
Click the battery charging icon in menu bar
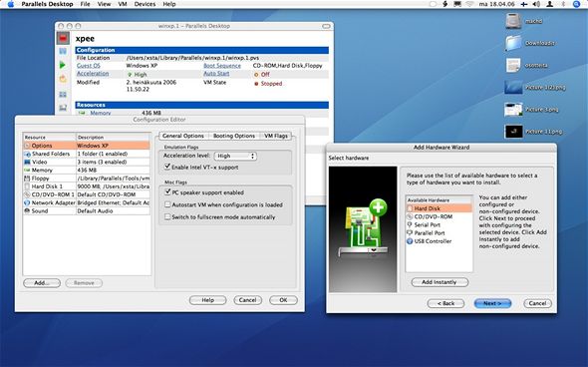[x=444, y=4]
